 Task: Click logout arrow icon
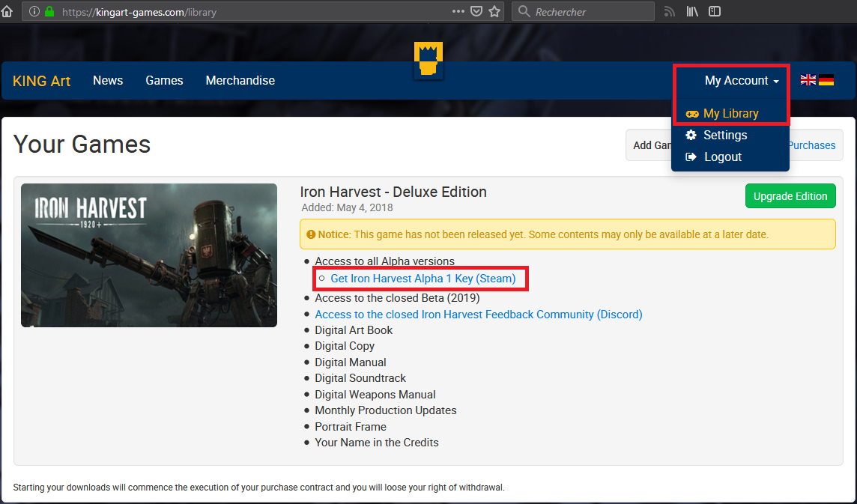click(x=691, y=157)
